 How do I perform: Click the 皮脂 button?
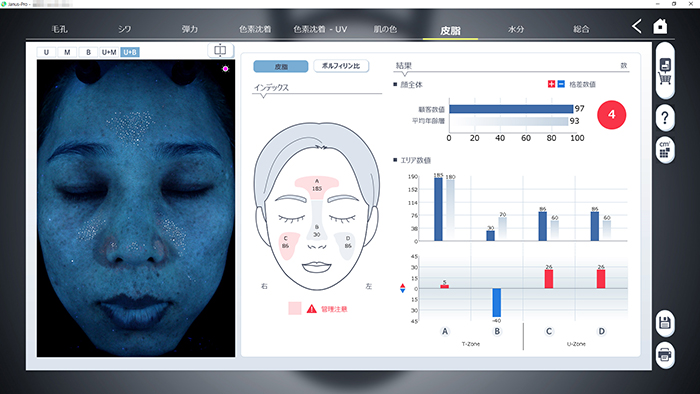[x=281, y=66]
